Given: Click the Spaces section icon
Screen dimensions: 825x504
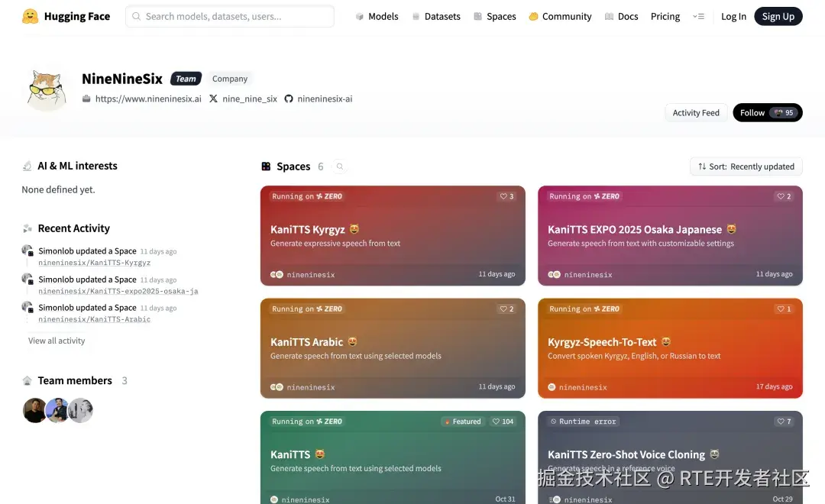Looking at the screenshot, I should point(267,166).
